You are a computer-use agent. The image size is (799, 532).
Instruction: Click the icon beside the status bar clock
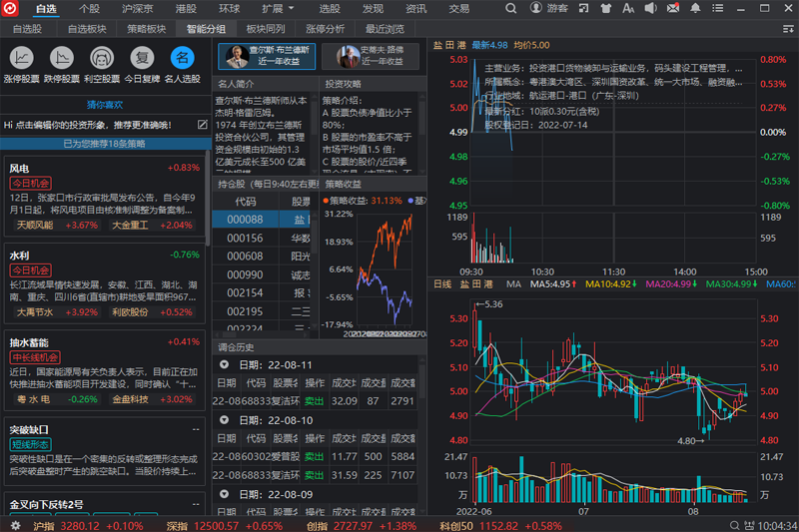click(x=748, y=525)
